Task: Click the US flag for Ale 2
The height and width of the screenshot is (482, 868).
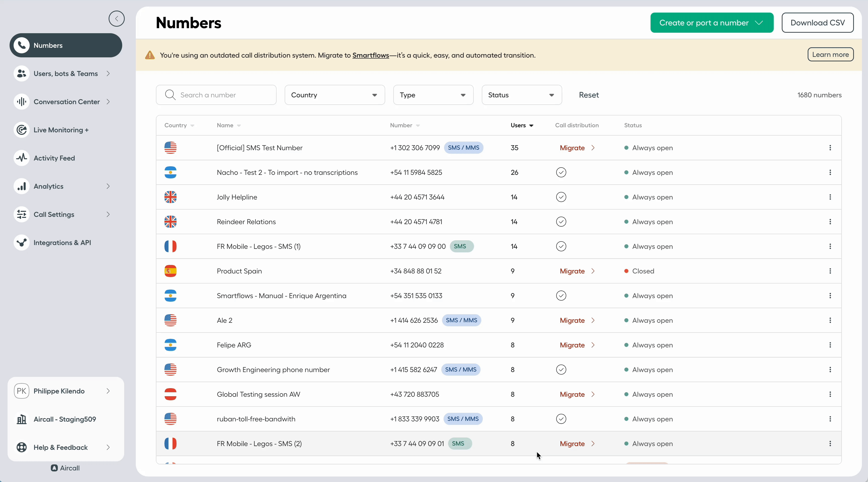Action: (170, 320)
